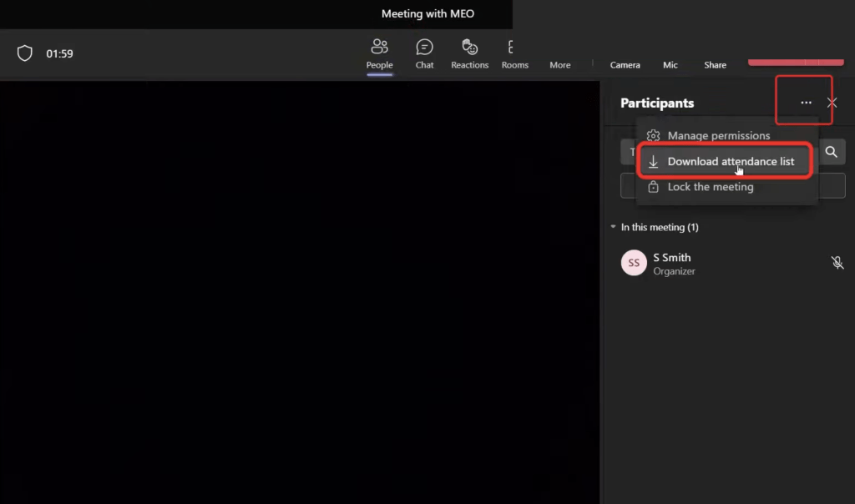Click the muted microphone icon for S Smith
Screen dimensions: 855x504
[x=837, y=263]
